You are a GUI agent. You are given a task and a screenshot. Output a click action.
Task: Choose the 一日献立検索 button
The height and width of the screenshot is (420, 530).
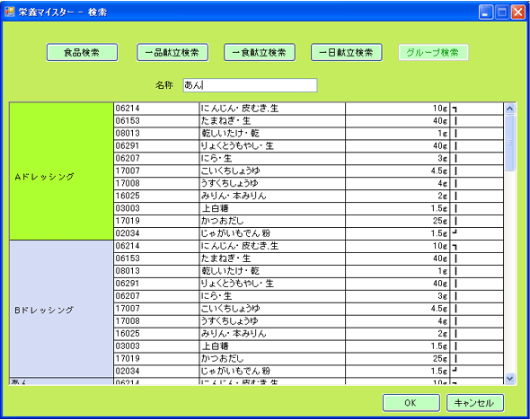point(347,52)
